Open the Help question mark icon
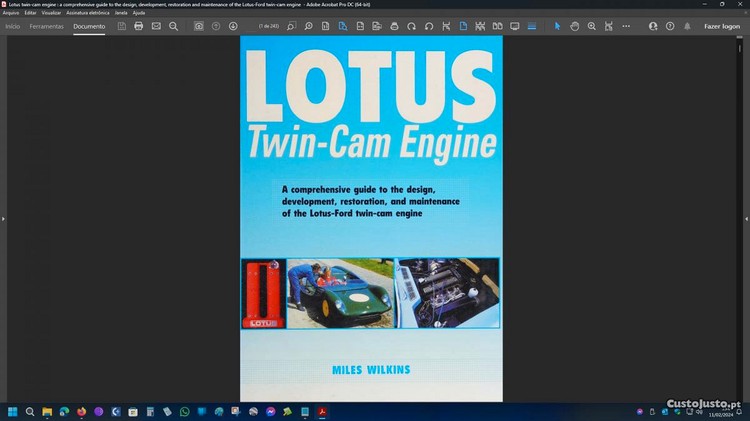750x421 pixels. click(x=670, y=26)
